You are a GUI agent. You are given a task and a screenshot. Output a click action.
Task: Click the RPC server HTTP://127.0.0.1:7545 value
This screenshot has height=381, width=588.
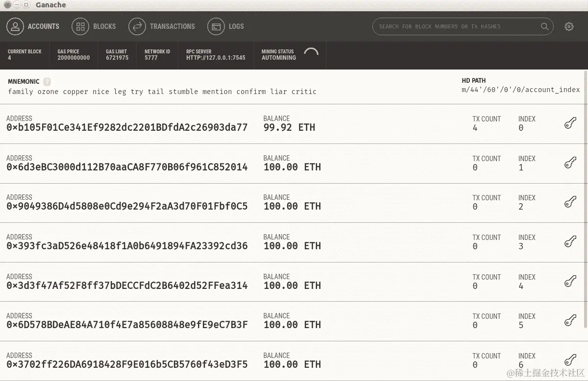(x=216, y=58)
